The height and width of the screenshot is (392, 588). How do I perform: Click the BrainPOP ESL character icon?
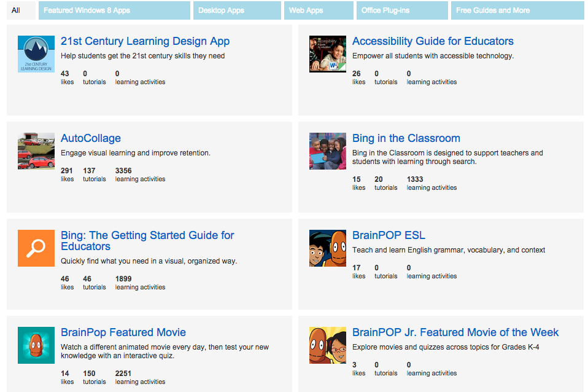pyautogui.click(x=328, y=248)
